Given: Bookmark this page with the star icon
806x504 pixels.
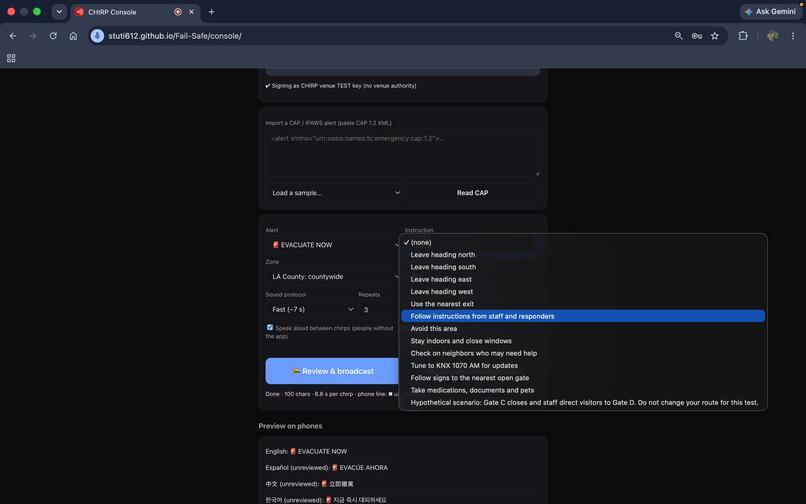Looking at the screenshot, I should (715, 36).
